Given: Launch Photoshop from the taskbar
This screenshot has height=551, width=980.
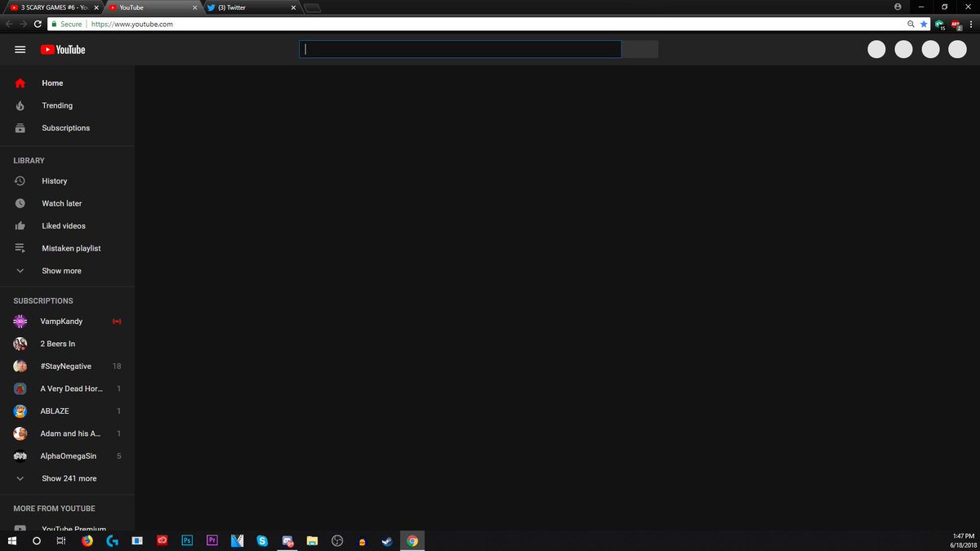Looking at the screenshot, I should pos(187,540).
